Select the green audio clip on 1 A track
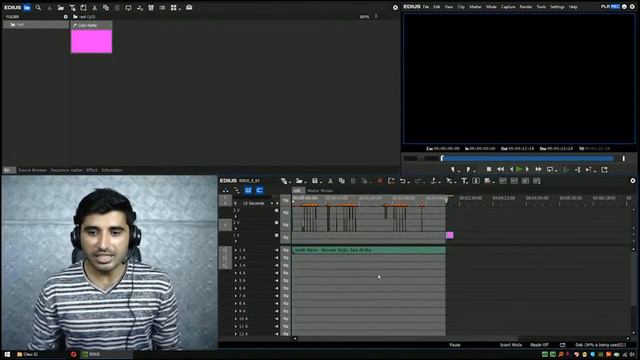Screen dimensions: 640x360 click(x=369, y=250)
